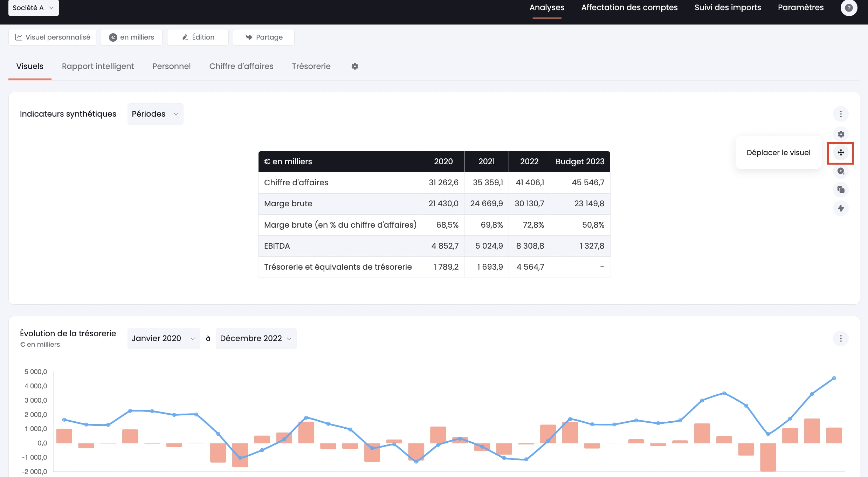The height and width of the screenshot is (477, 868).
Task: Click the value 24 669,9
Action: click(486, 203)
